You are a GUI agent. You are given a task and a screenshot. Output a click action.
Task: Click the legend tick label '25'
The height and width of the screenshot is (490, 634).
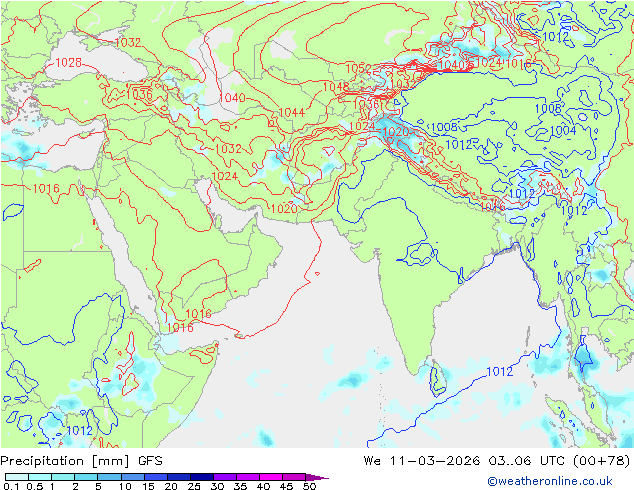click(194, 486)
